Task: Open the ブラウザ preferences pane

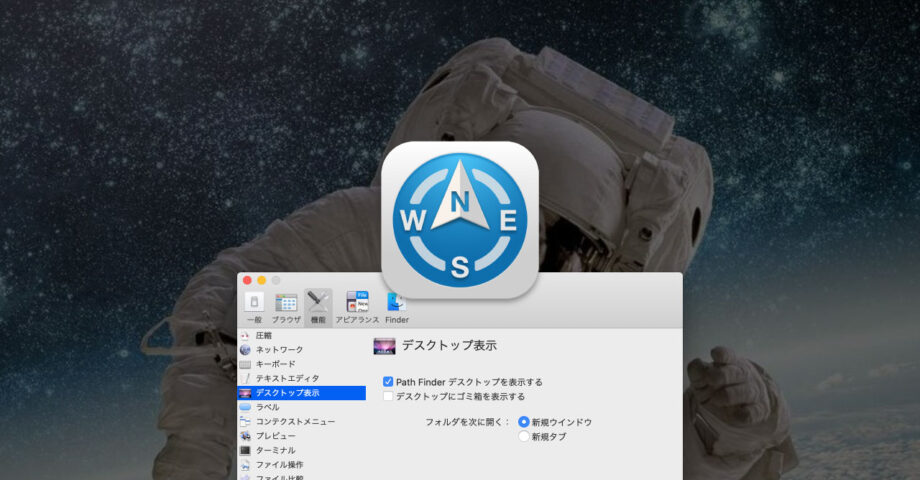Action: click(286, 307)
